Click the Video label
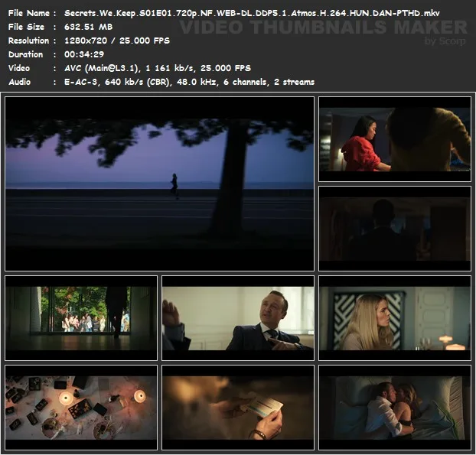This screenshot has width=476, height=455. click(19, 68)
